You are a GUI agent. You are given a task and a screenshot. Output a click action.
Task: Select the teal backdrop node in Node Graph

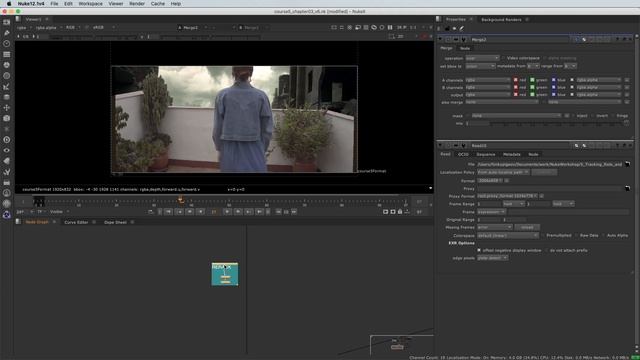[224, 274]
